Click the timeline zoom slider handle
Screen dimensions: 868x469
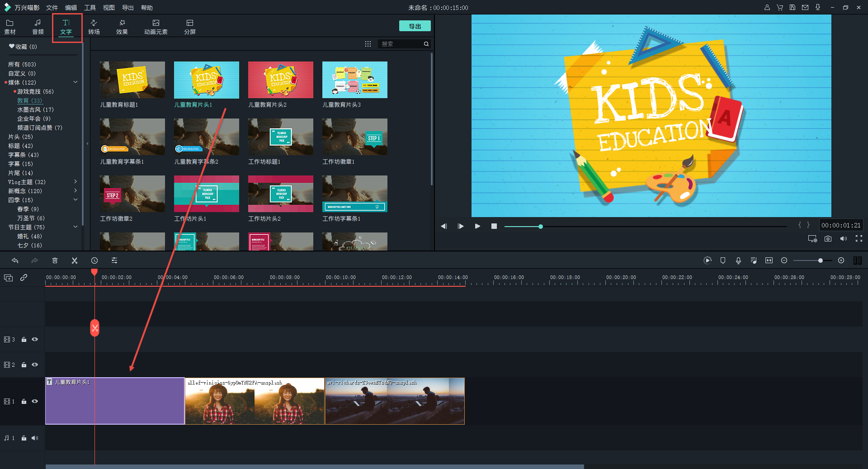820,261
